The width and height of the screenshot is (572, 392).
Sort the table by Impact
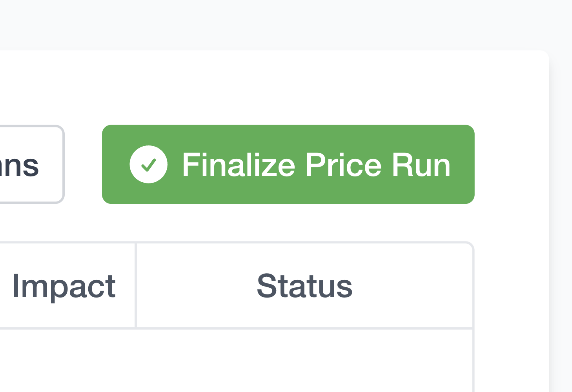67,285
